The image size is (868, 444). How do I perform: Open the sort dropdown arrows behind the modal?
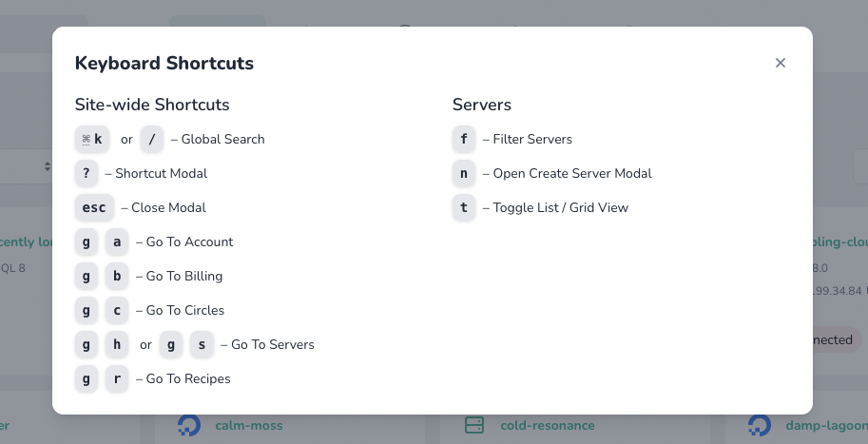48,166
